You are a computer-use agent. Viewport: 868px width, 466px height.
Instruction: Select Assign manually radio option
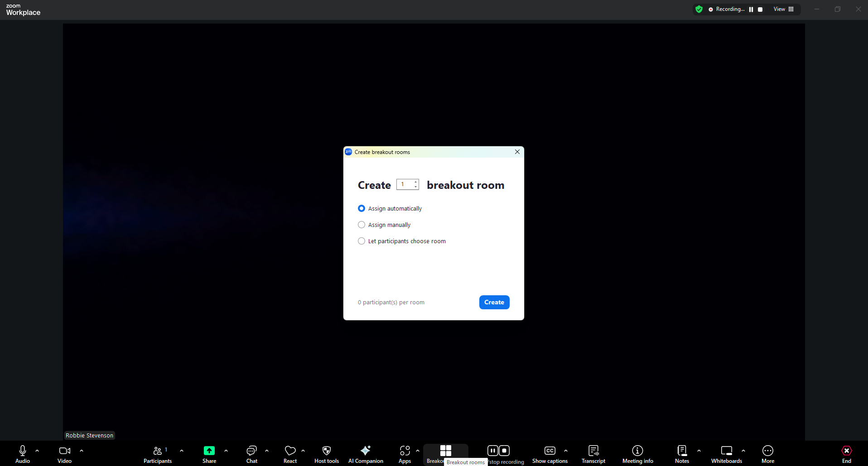click(362, 225)
